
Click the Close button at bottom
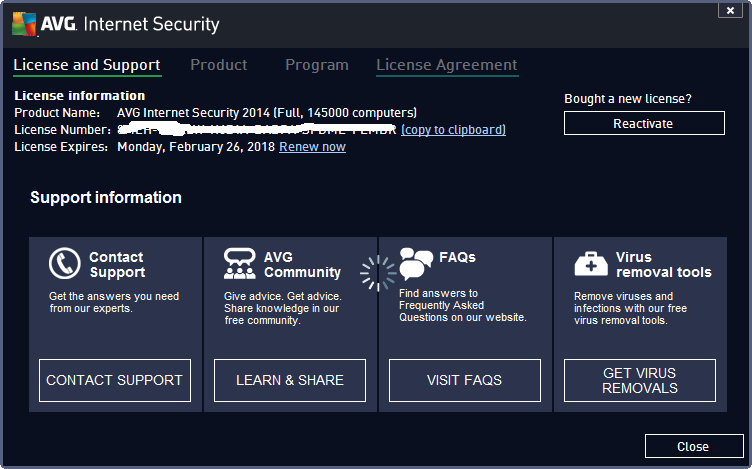pyautogui.click(x=693, y=446)
